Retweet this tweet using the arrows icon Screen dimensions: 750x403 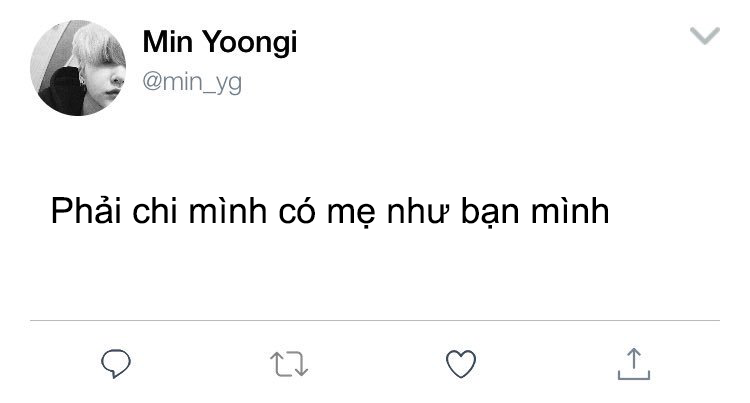(x=289, y=364)
